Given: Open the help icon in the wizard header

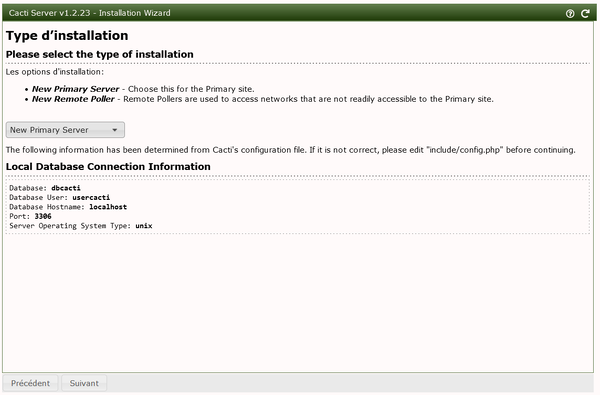Looking at the screenshot, I should (570, 14).
